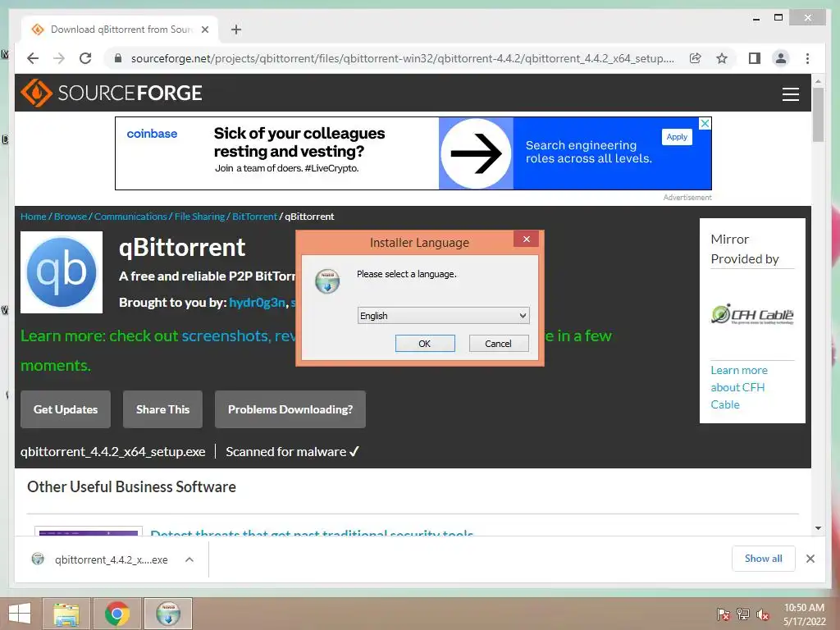Image resolution: width=840 pixels, height=630 pixels.
Task: Open network tray icon
Action: 743,614
